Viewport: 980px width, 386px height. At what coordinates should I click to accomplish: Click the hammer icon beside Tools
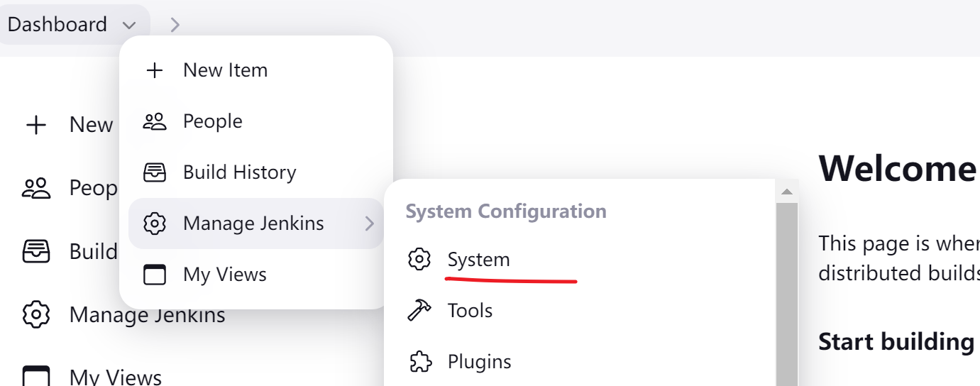[419, 311]
